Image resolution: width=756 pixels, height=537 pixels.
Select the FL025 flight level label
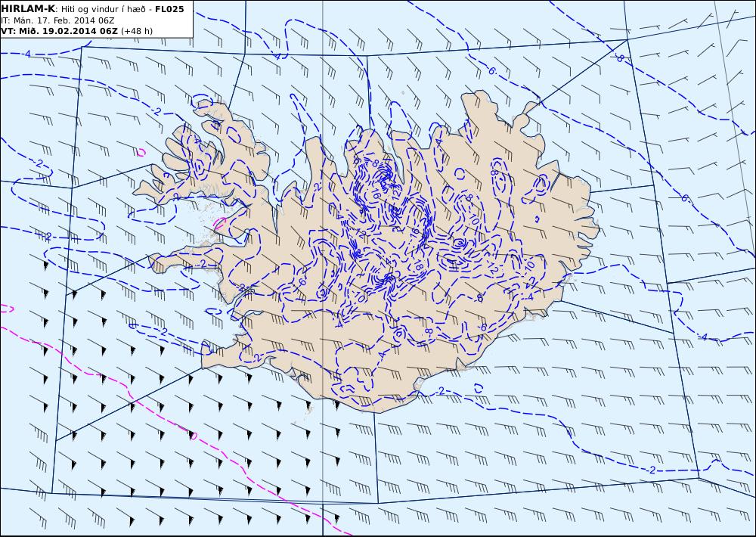(x=169, y=9)
